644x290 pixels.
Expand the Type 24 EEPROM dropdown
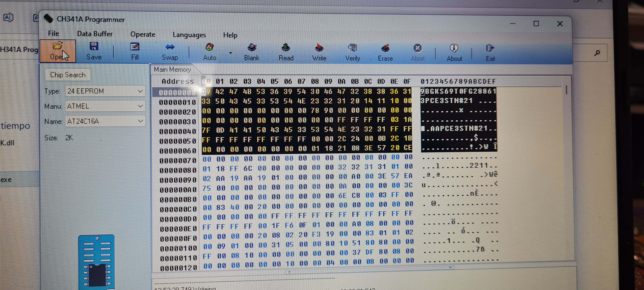tap(140, 91)
